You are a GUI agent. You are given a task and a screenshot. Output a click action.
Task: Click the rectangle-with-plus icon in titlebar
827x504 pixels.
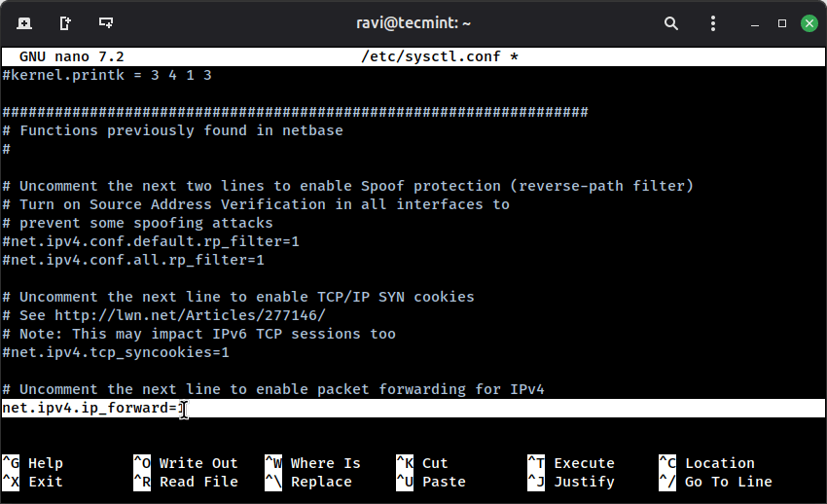click(x=106, y=22)
